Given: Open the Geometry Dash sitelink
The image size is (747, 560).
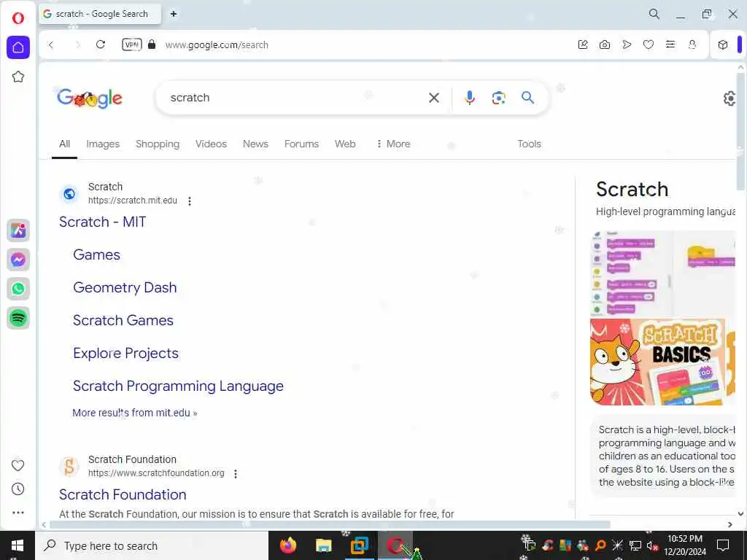Looking at the screenshot, I should point(125,287).
